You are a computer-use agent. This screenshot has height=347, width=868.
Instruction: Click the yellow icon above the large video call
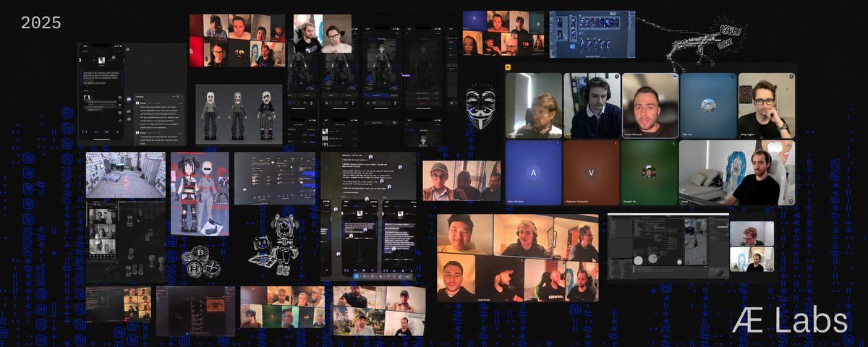point(509,66)
